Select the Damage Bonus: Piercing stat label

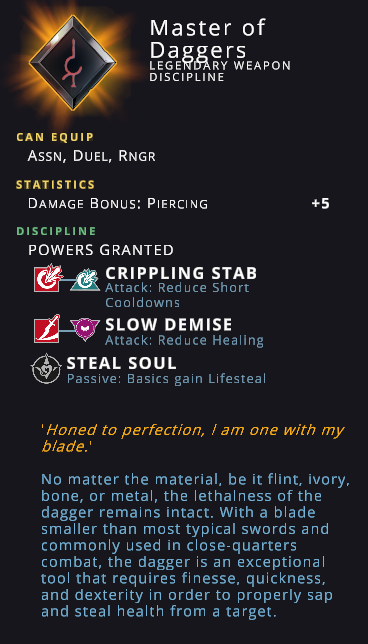coord(118,204)
